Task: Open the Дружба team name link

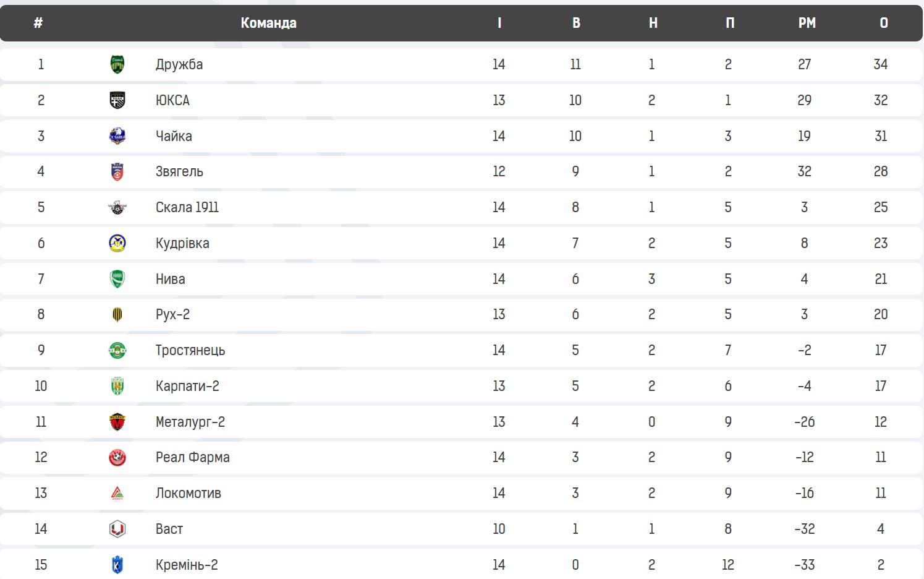Action: click(179, 64)
